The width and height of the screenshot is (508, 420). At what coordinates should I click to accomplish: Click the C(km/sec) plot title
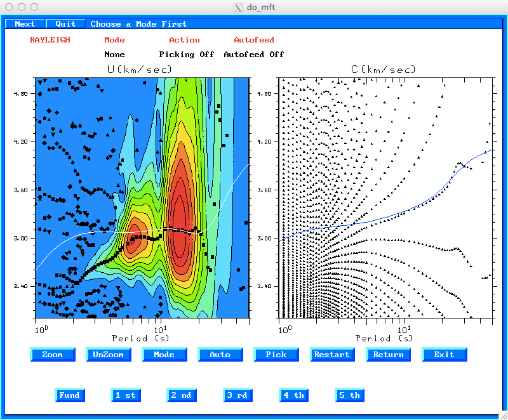click(384, 69)
